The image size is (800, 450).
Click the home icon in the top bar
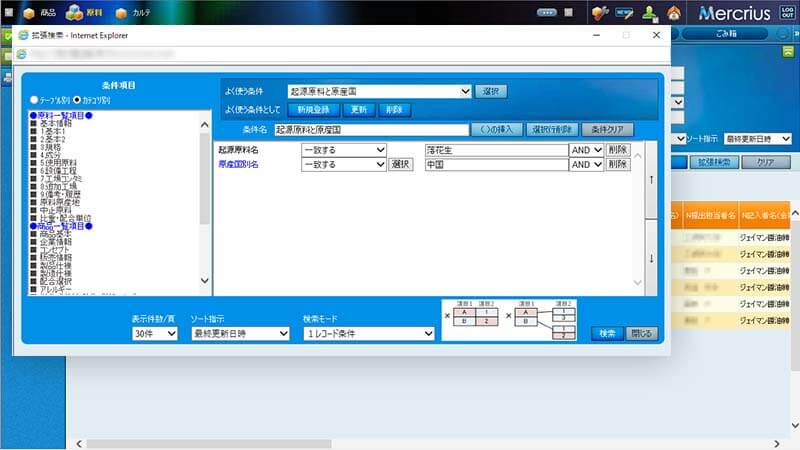(x=674, y=13)
